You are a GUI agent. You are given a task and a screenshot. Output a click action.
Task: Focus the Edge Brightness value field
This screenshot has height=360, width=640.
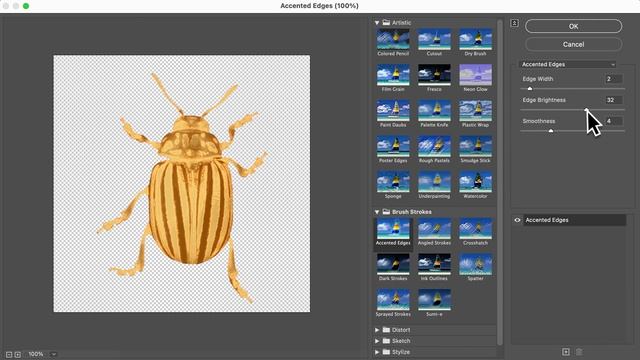click(x=613, y=100)
